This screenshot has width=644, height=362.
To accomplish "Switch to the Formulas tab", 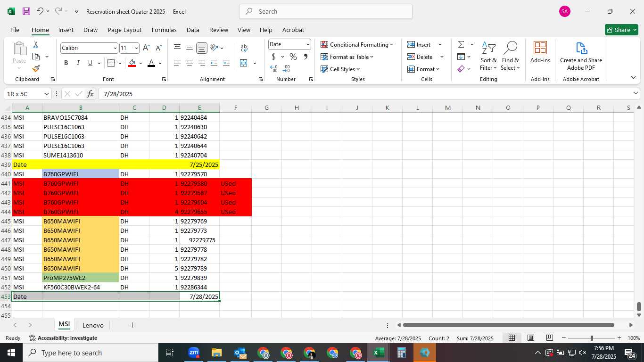I will click(164, 30).
